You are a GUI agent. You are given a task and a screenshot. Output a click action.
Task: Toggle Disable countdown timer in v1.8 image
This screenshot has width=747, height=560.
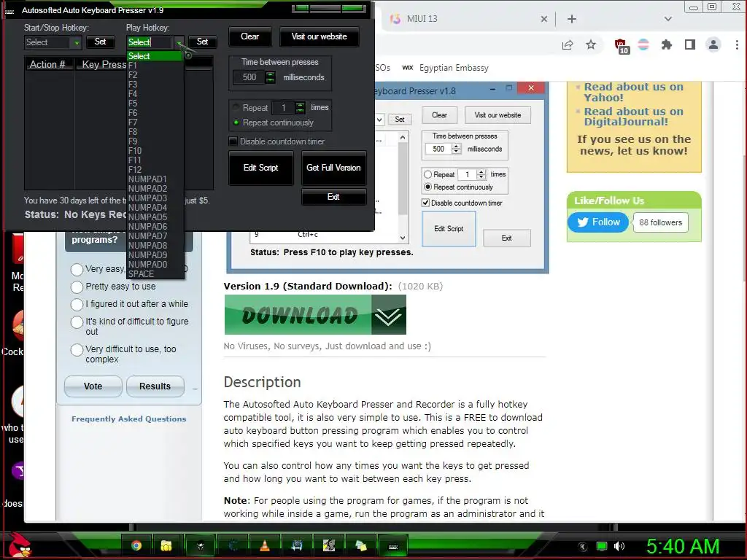tap(425, 203)
